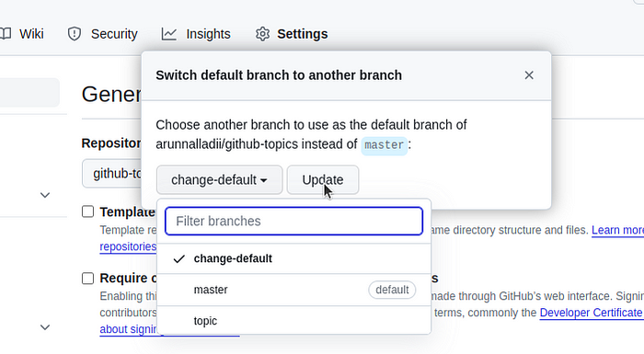Open the change-default branch dropdown
Viewport: 644px width, 354px height.
pyautogui.click(x=219, y=180)
